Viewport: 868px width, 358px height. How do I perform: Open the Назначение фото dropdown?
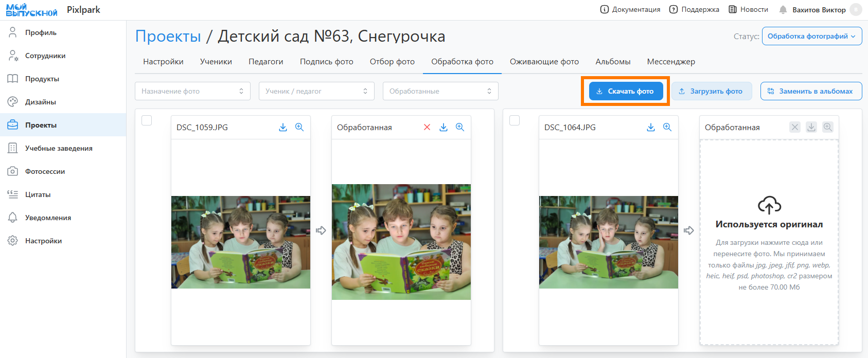point(192,91)
